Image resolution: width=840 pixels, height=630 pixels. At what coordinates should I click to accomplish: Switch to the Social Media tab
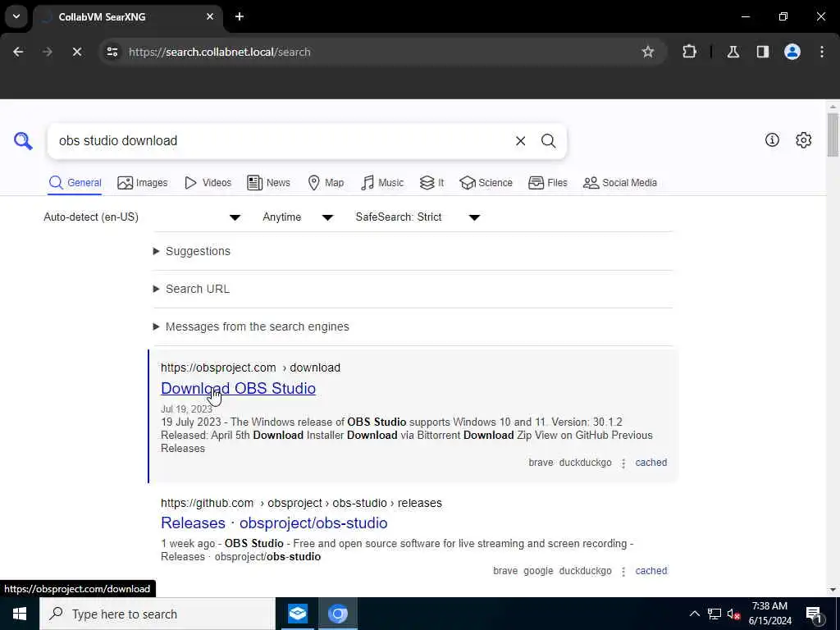[620, 183]
